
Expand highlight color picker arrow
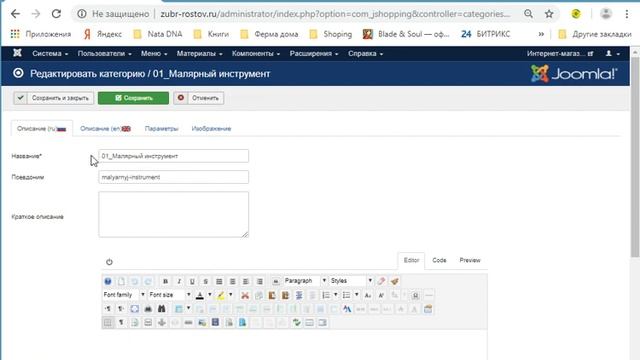point(231,295)
